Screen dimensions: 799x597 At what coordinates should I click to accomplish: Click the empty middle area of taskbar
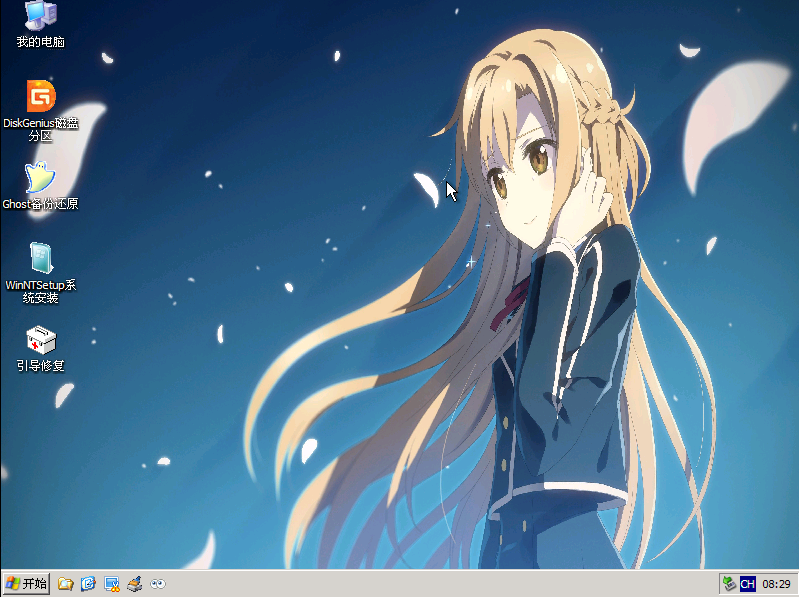point(440,583)
